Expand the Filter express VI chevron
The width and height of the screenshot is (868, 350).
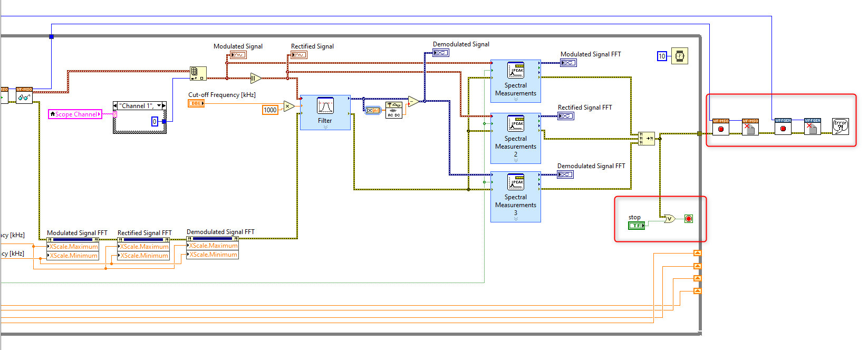[x=325, y=127]
